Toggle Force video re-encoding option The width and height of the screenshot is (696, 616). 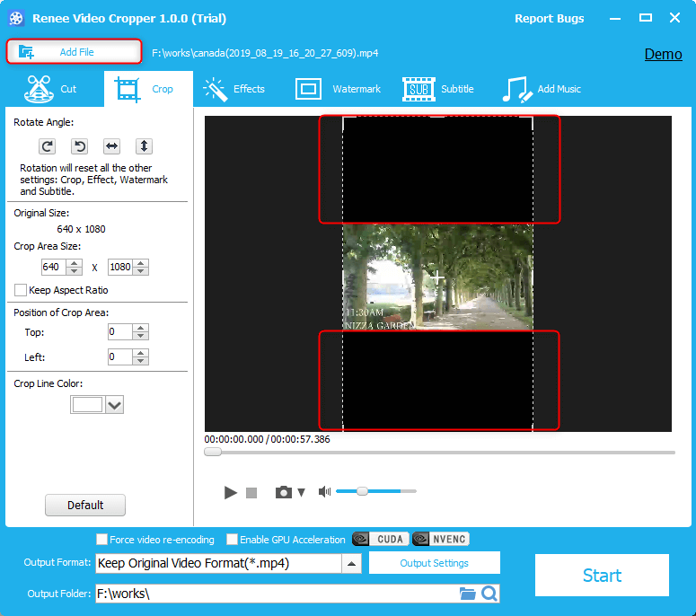pyautogui.click(x=102, y=540)
